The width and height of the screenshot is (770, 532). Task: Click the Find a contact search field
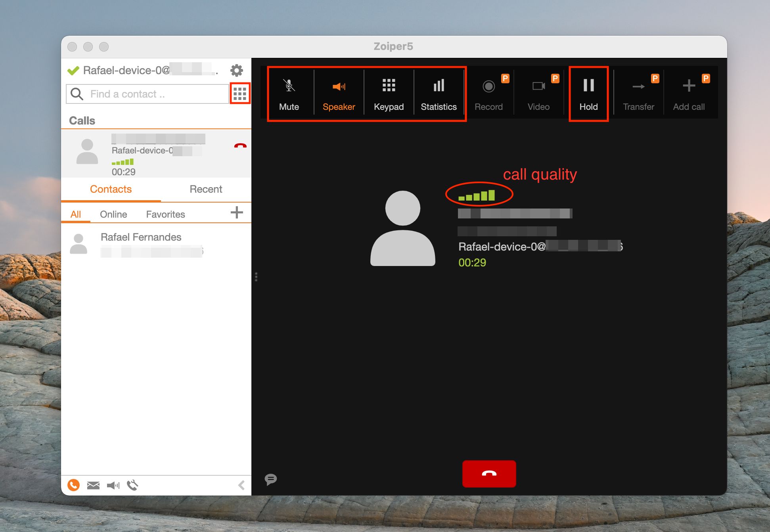pos(155,94)
